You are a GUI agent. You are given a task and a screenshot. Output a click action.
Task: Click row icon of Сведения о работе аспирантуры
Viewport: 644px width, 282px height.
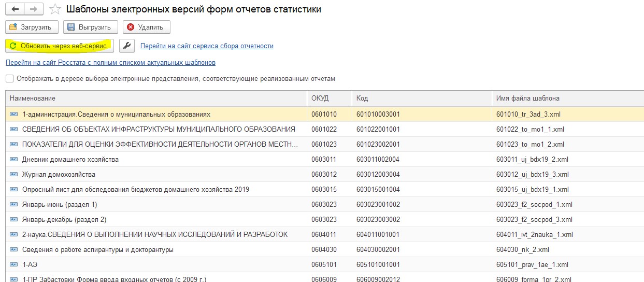(x=14, y=249)
